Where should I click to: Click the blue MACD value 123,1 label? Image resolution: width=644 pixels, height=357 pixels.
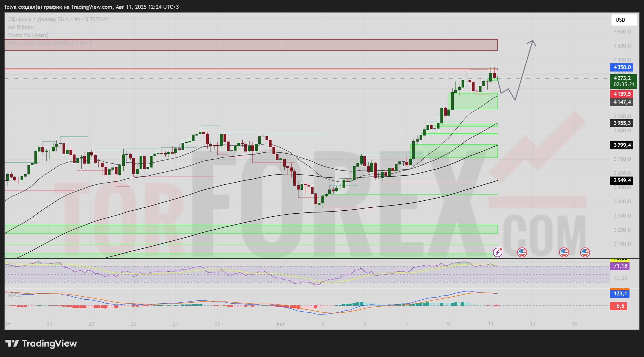620,294
